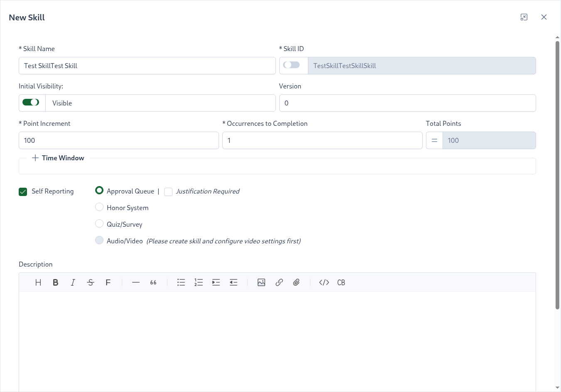Image resolution: width=561 pixels, height=392 pixels.
Task: Enable the Skill ID override toggle
Action: (291, 65)
